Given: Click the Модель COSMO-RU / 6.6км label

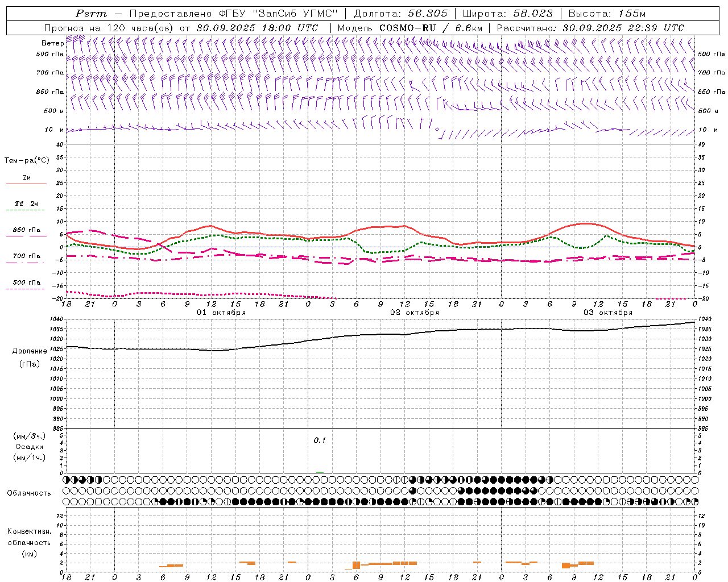Looking at the screenshot, I should (x=409, y=27).
